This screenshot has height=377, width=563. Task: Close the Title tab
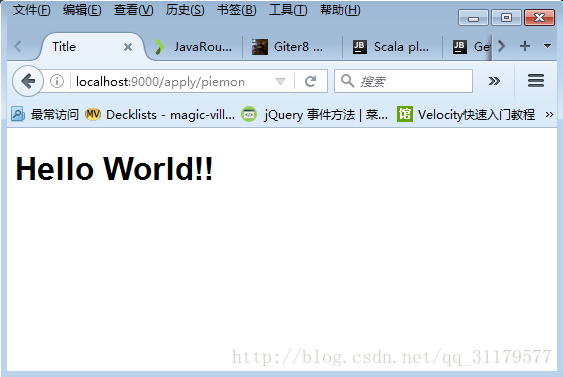[x=128, y=47]
